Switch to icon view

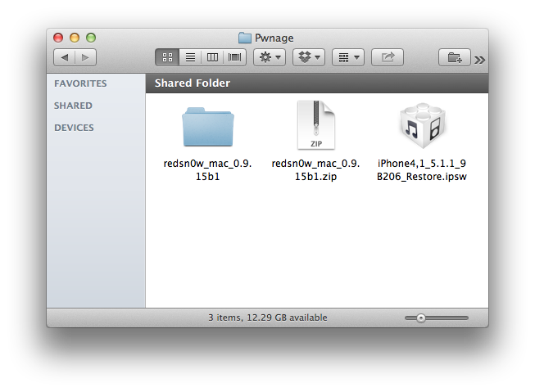(x=167, y=57)
